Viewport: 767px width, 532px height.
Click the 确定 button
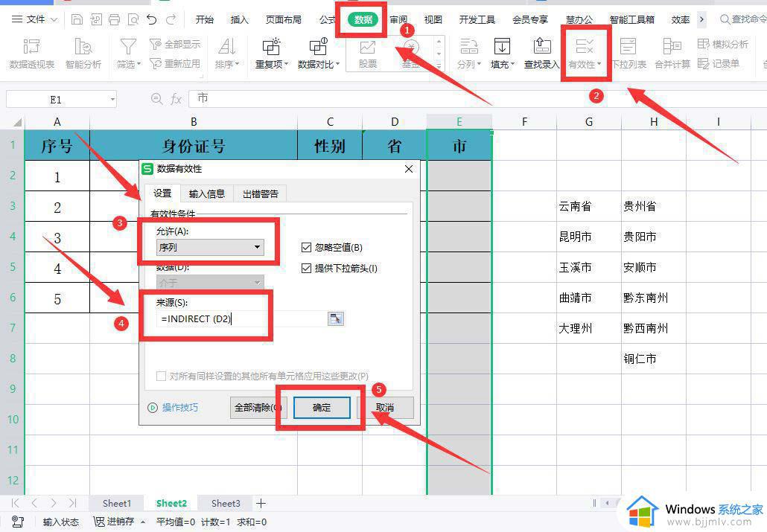click(322, 407)
